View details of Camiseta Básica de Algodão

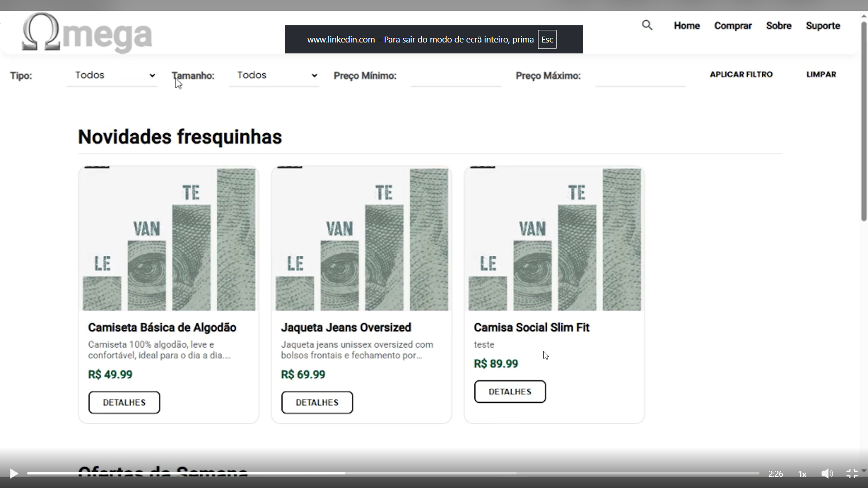pyautogui.click(x=124, y=402)
